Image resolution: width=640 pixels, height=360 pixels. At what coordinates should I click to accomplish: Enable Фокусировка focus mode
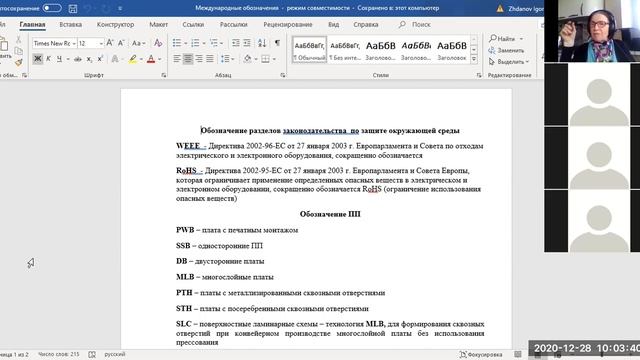pos(481,354)
